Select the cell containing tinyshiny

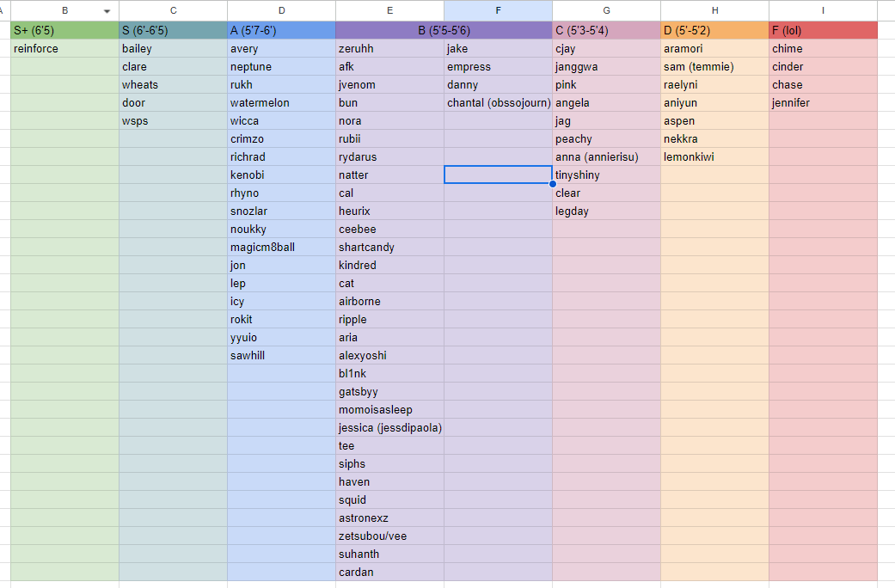point(606,175)
